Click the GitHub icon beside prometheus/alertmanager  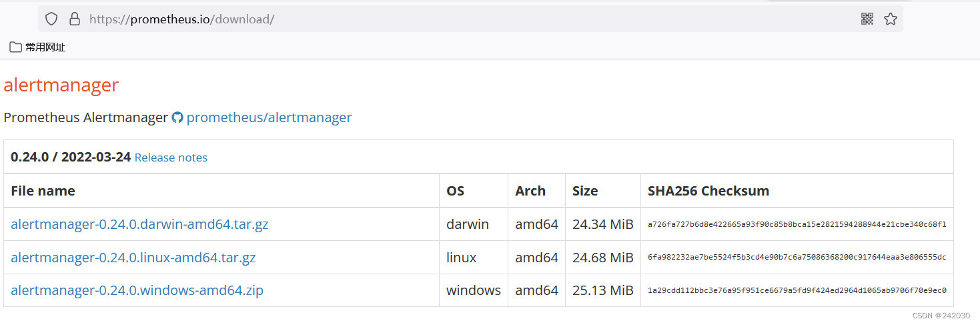177,117
